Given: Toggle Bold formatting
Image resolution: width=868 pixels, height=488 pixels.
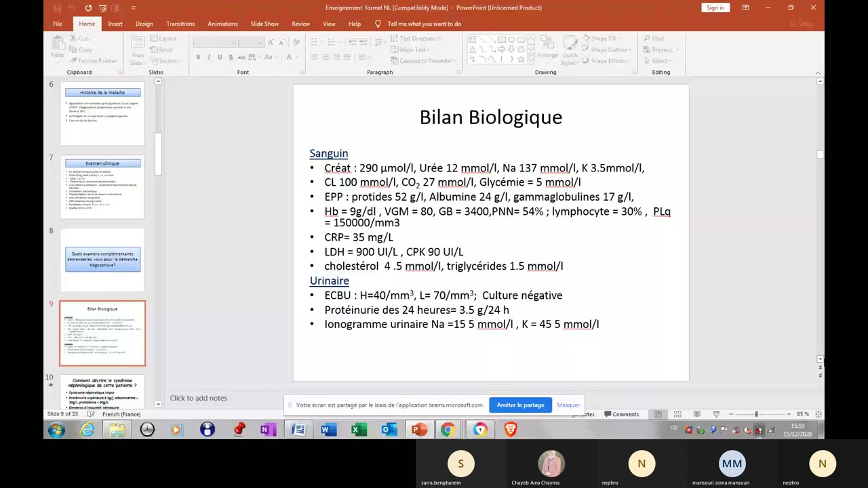Looking at the screenshot, I should (x=198, y=57).
